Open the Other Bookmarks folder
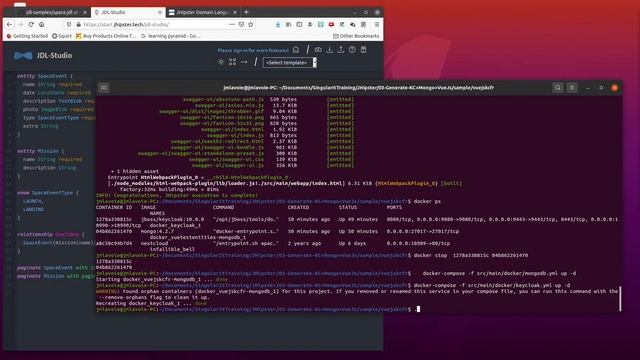 (x=356, y=36)
